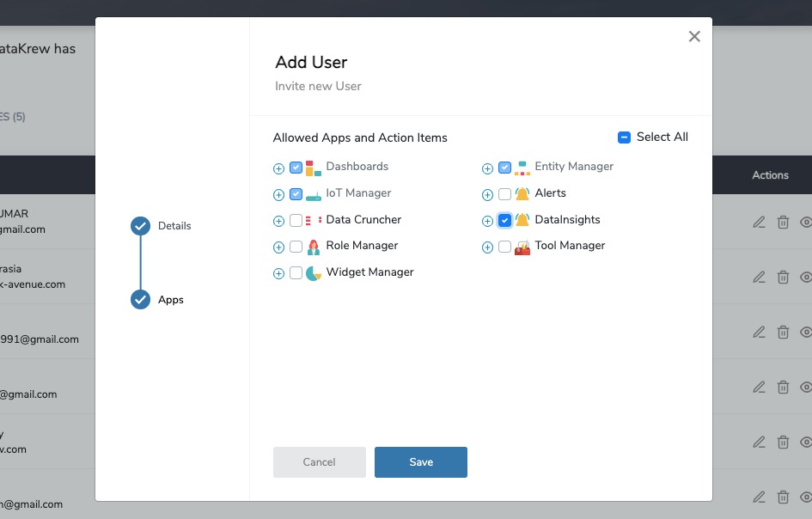812x519 pixels.
Task: Expand the Dashboards action items
Action: point(278,168)
